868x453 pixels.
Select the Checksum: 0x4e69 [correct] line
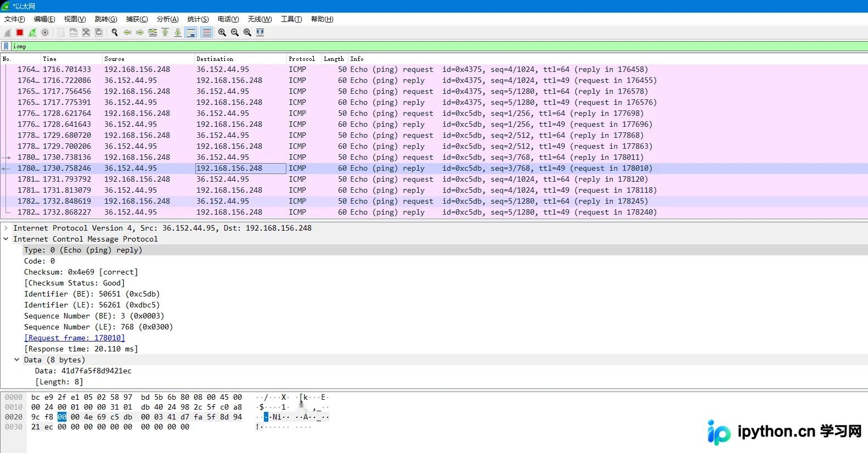81,272
